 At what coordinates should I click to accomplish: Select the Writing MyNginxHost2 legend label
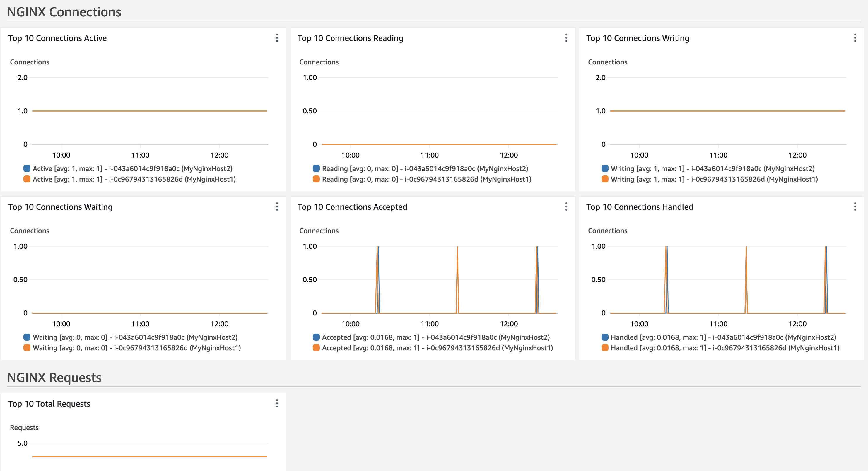(x=713, y=168)
